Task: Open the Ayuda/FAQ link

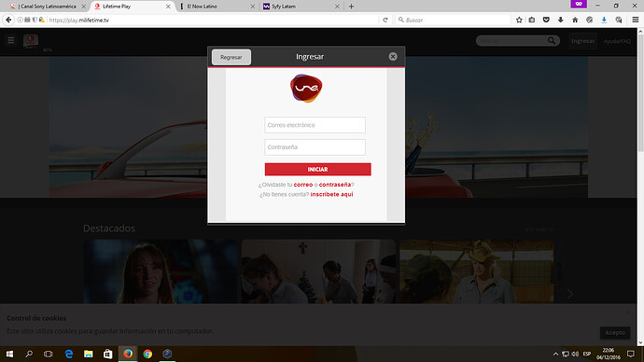Action: [x=617, y=41]
